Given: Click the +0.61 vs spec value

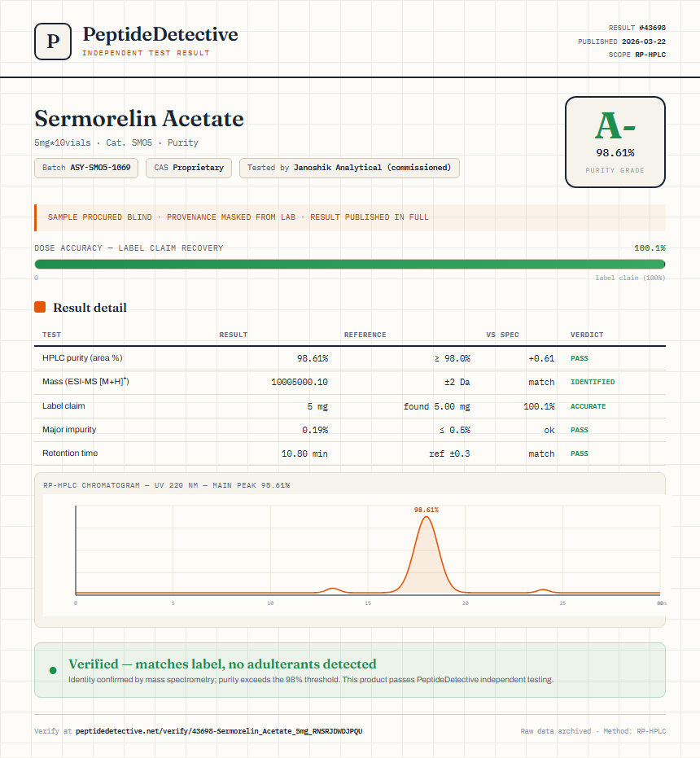Looking at the screenshot, I should (x=541, y=358).
